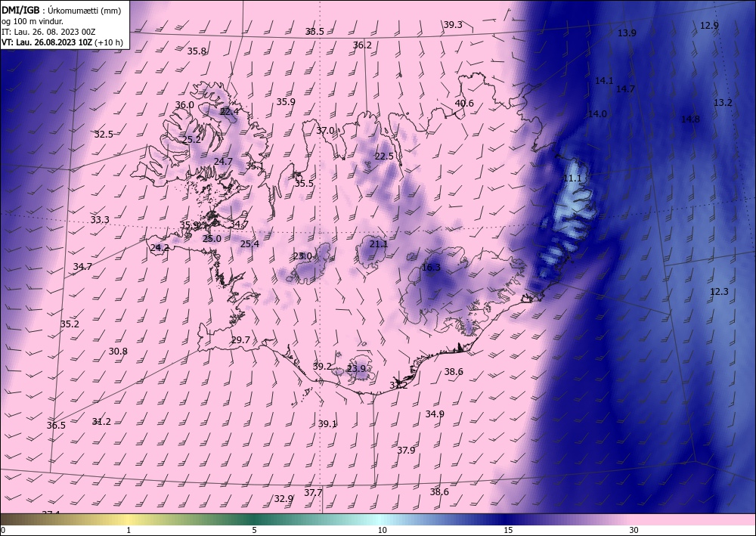Click the map value 25.0
The width and height of the screenshot is (756, 536).
click(x=212, y=239)
